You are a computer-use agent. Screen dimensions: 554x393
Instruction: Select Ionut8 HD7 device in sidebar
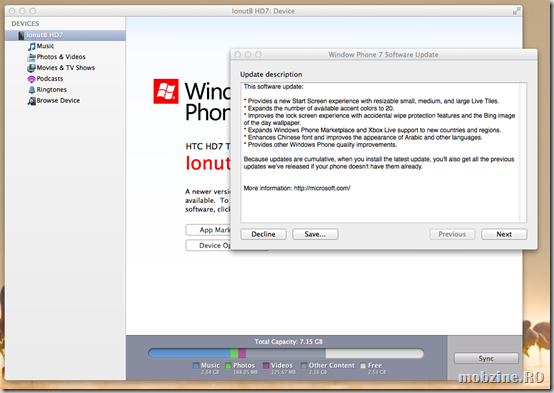click(x=65, y=35)
